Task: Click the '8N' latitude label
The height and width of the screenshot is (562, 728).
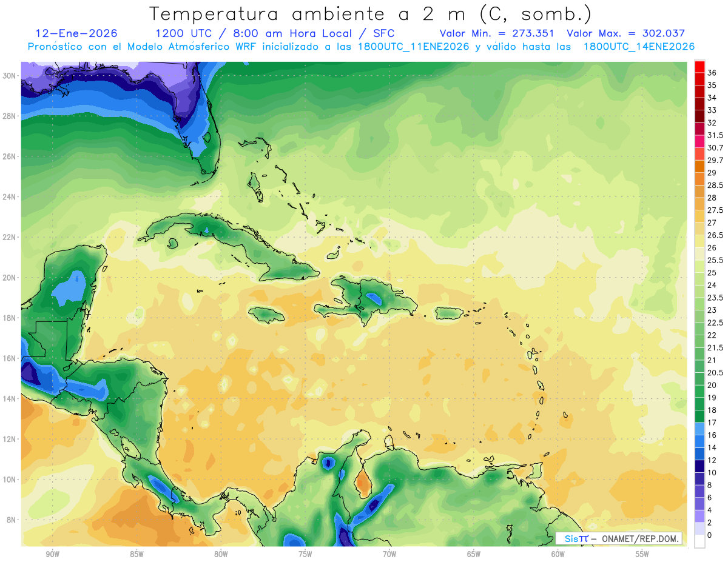Action: tap(11, 520)
